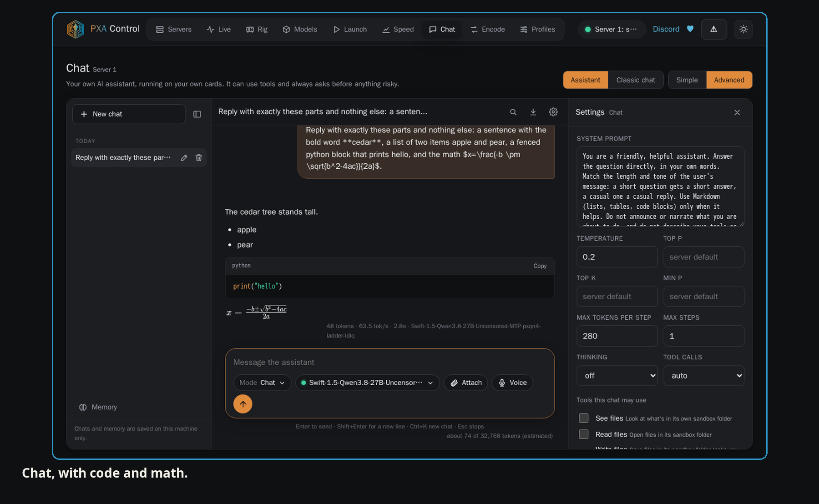Delete the chat using the trash icon
819x504 pixels.
coord(199,157)
